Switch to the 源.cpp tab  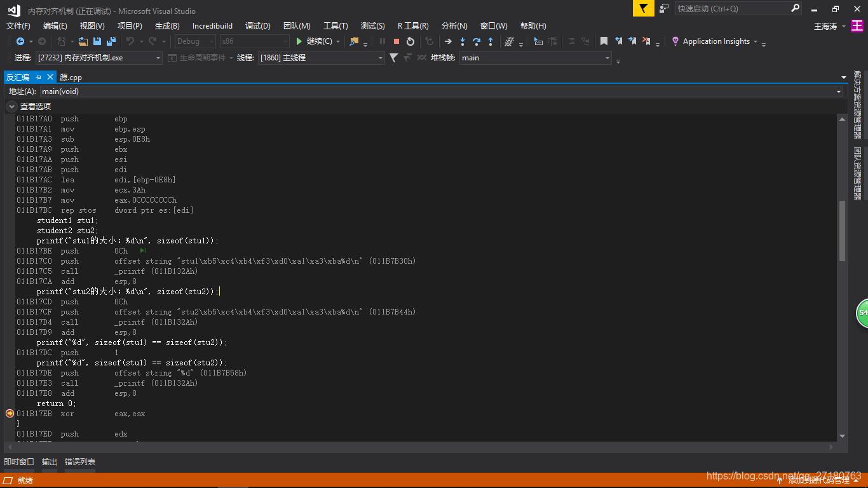(x=71, y=78)
